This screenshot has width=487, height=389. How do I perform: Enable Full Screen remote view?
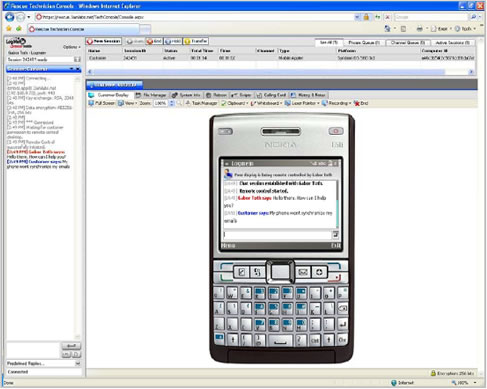coord(101,103)
